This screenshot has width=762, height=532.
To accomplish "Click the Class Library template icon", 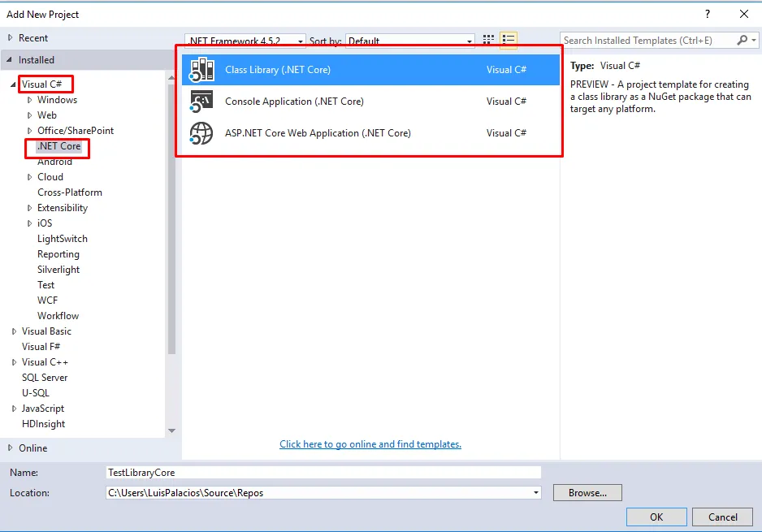I will (x=201, y=70).
